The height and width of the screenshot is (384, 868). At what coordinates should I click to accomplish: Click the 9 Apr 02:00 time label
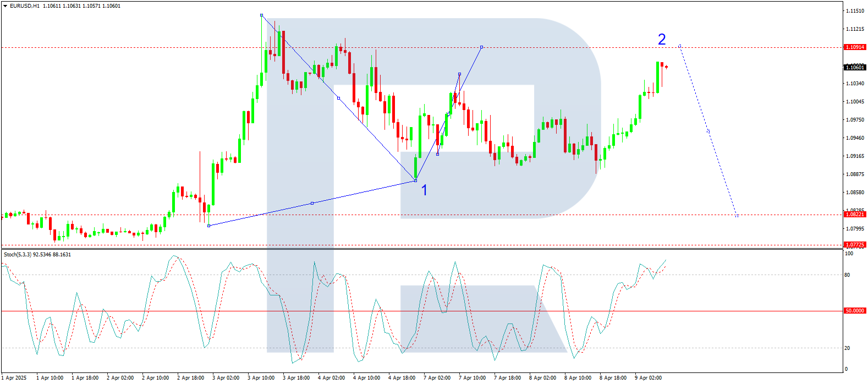pyautogui.click(x=649, y=378)
